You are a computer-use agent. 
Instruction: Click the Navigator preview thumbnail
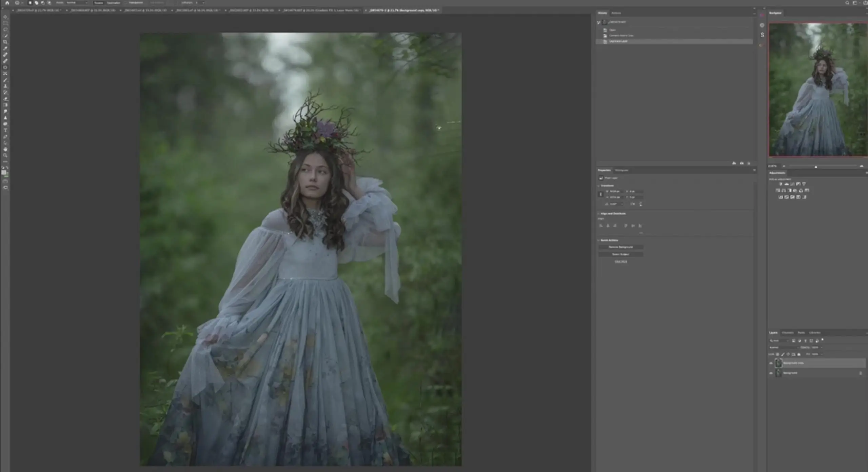click(x=818, y=90)
